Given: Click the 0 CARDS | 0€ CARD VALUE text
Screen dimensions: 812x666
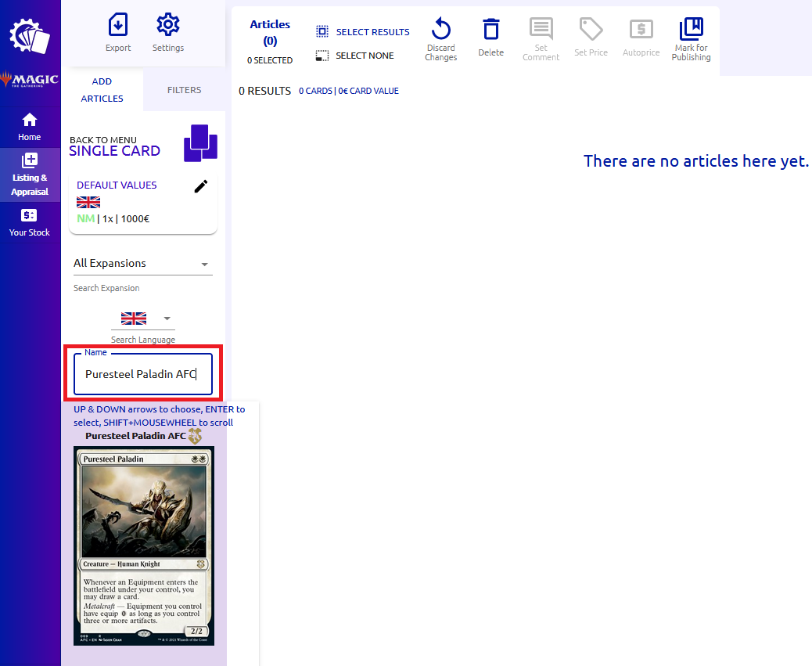Looking at the screenshot, I should tap(349, 91).
